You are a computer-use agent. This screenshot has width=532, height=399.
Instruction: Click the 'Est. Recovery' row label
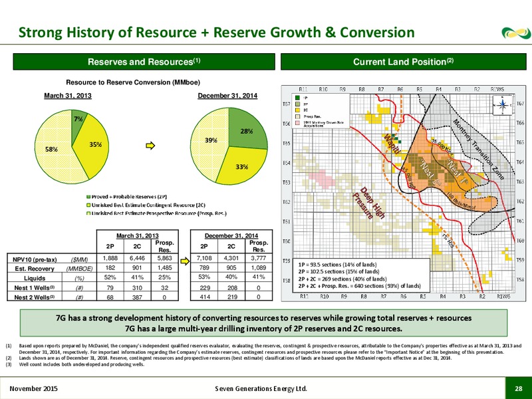pyautogui.click(x=35, y=269)
